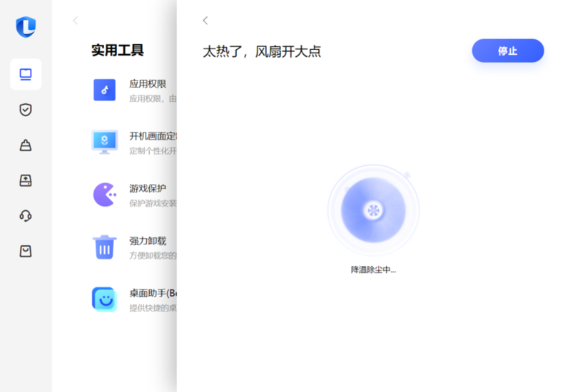Viewport: 570px width, 392px height.
Task: Click the 降温除尘中 status text
Action: [373, 269]
